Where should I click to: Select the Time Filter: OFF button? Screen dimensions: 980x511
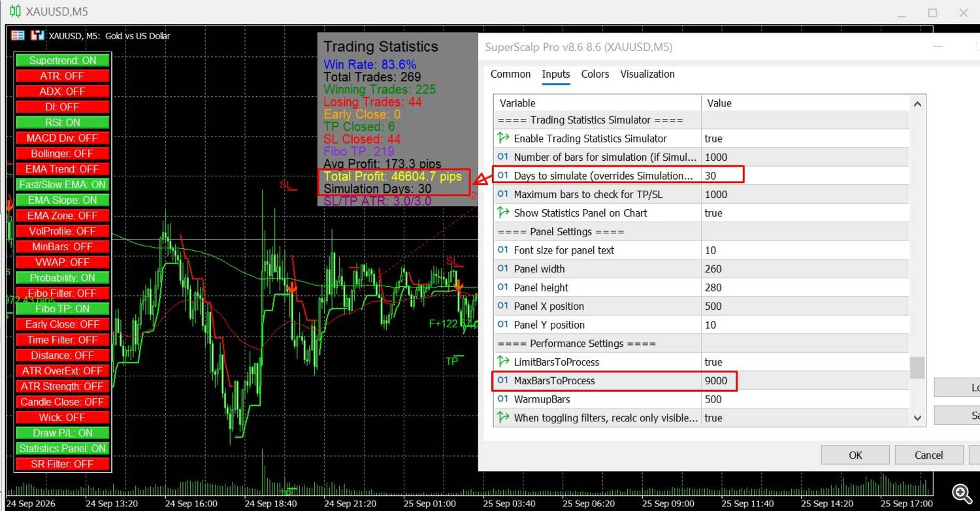[63, 340]
